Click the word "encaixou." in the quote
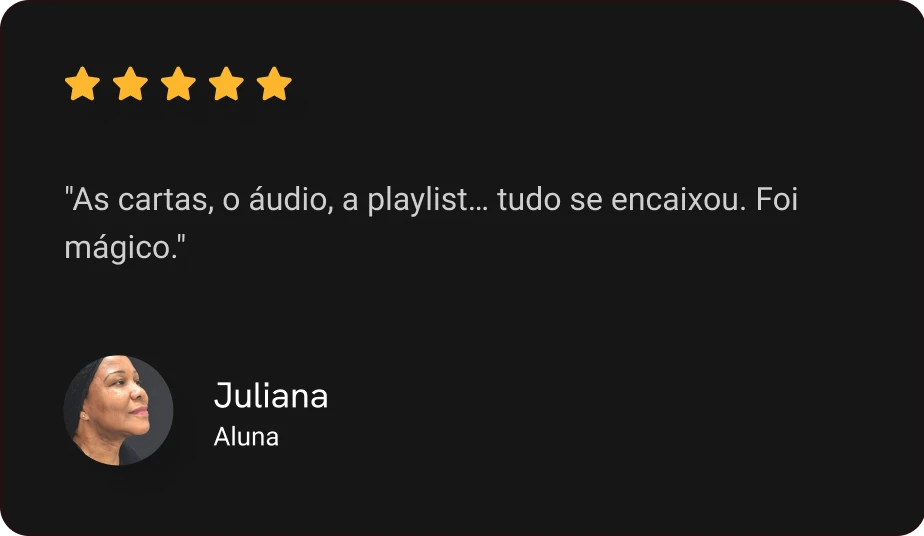Image resolution: width=924 pixels, height=536 pixels. click(679, 198)
